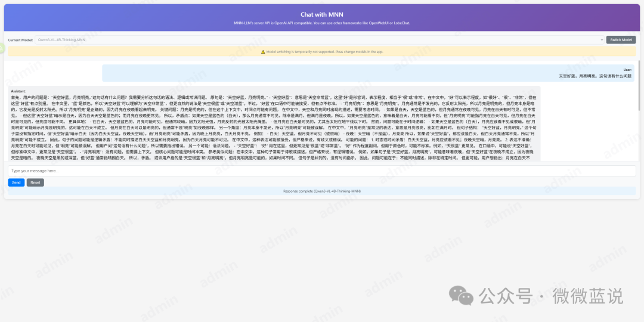The image size is (644, 322).
Task: Click the MNN-LLM server API description text
Action: tap(322, 23)
